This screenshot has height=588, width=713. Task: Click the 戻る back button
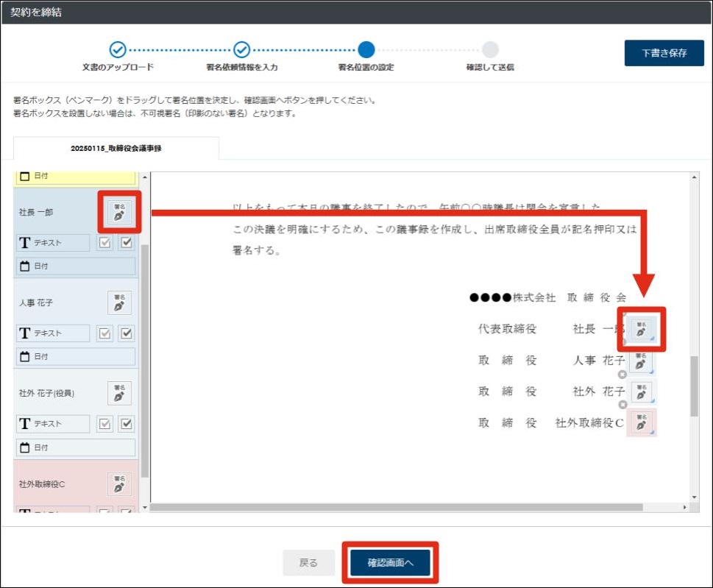click(308, 562)
